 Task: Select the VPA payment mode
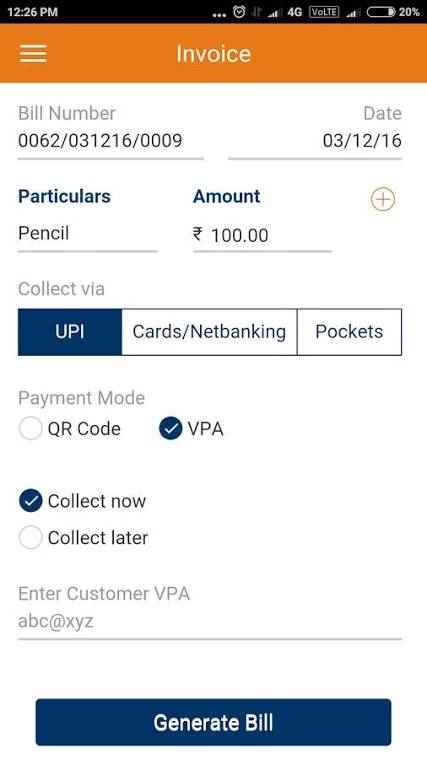191,429
